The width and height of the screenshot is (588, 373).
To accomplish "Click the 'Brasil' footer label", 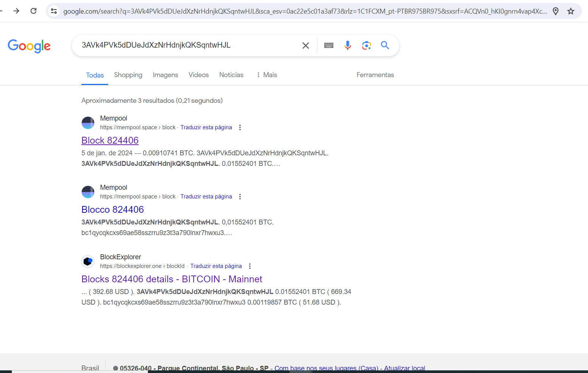I will point(90,368).
